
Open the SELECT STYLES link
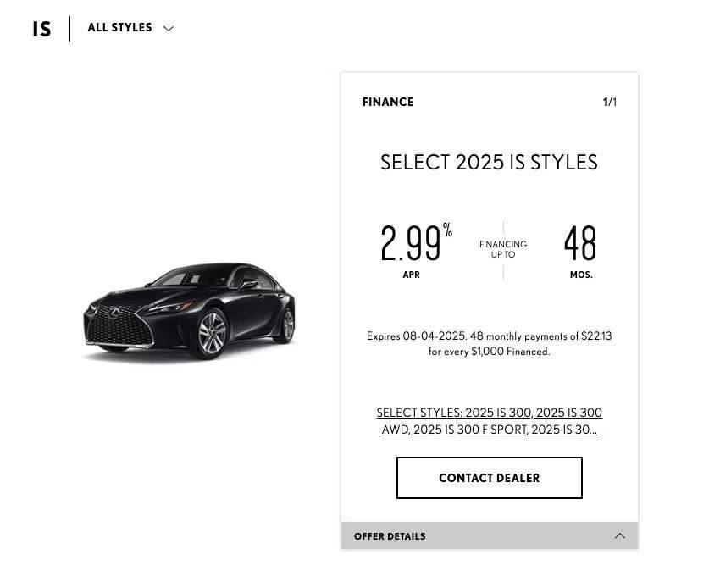point(490,421)
